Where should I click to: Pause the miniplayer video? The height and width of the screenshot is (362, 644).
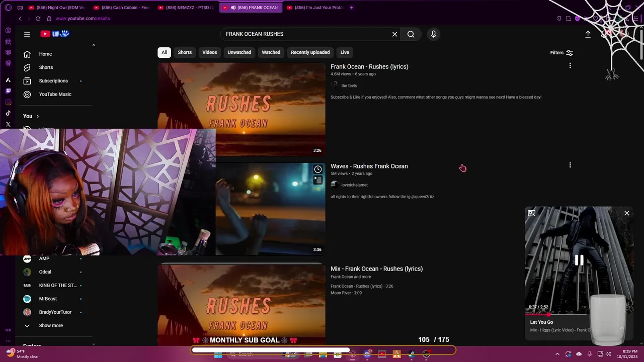(x=579, y=260)
